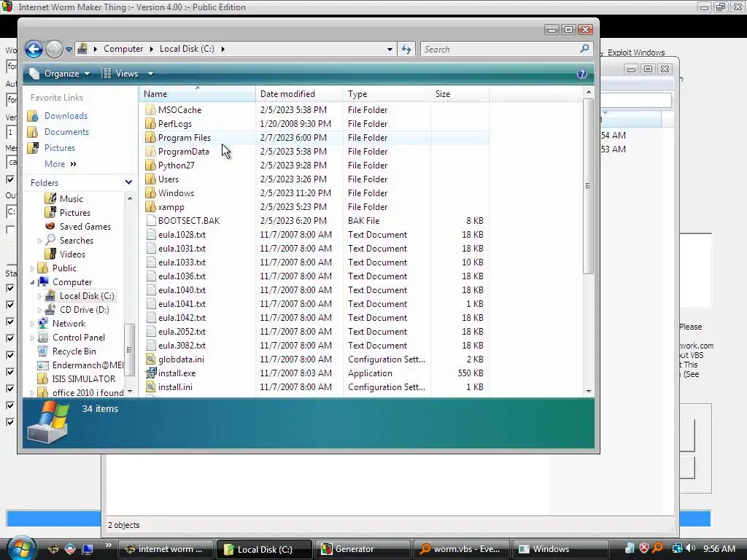The height and width of the screenshot is (560, 747).
Task: Click the Refresh button beside address bar
Action: 406,49
